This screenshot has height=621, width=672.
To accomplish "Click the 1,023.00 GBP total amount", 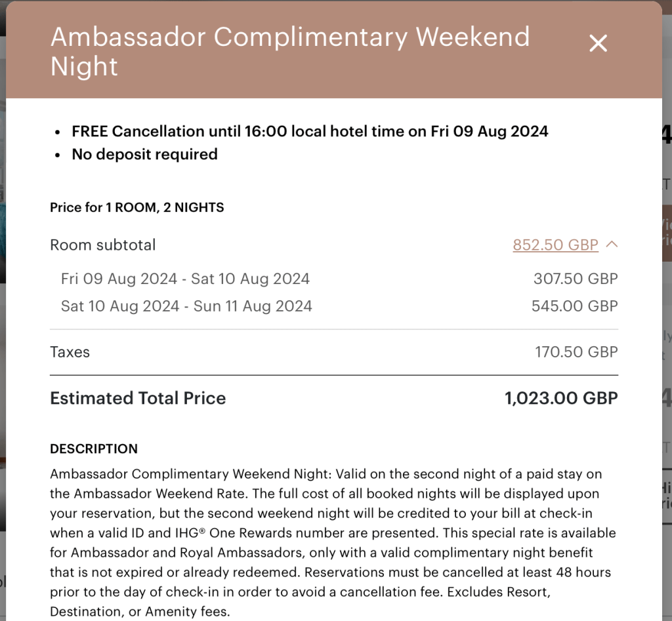I will (561, 398).
